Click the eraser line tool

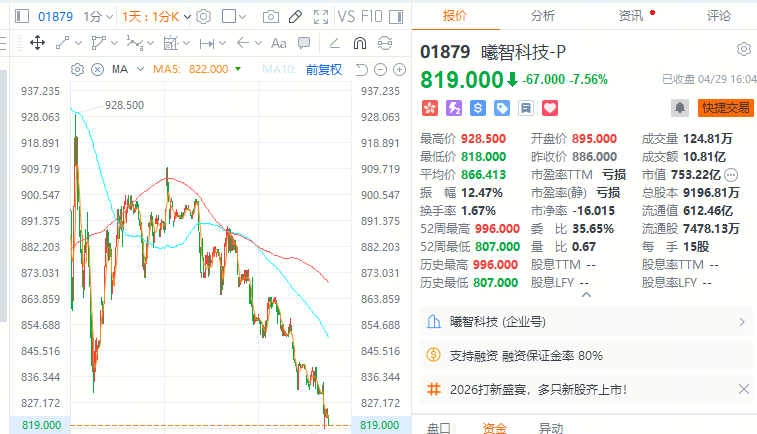pos(335,43)
